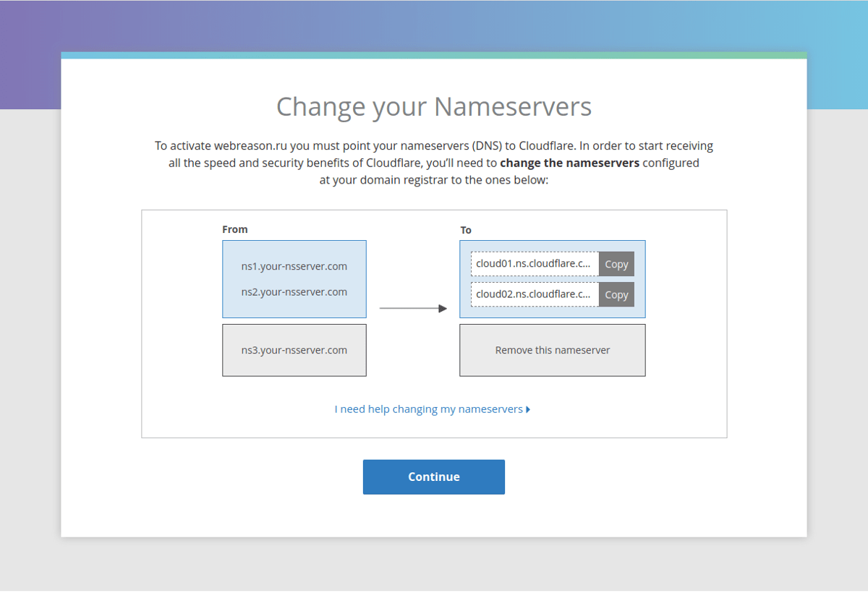Image resolution: width=868 pixels, height=593 pixels.
Task: Click ns1.your-nsserver.com text
Action: click(294, 266)
